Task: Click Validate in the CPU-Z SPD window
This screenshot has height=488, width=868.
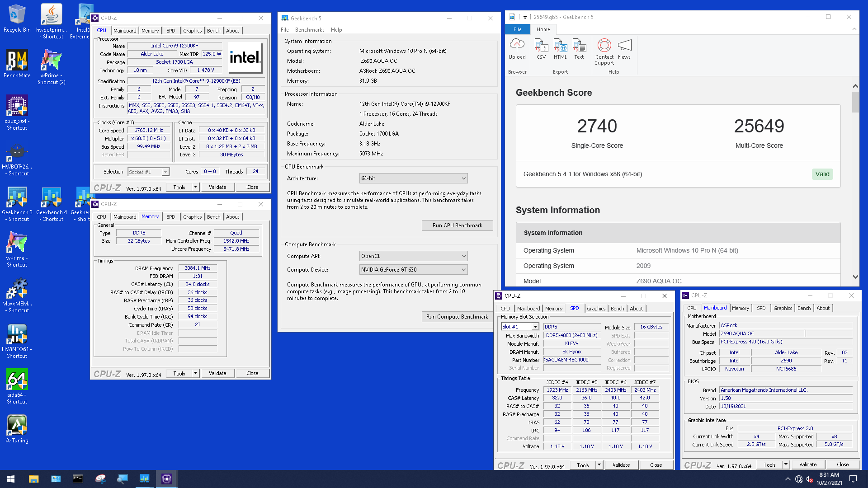Action: coord(621,465)
